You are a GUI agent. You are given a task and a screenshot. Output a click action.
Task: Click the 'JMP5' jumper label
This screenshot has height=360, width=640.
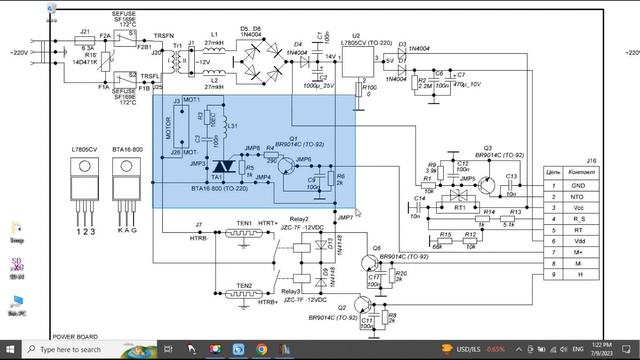[x=468, y=178]
